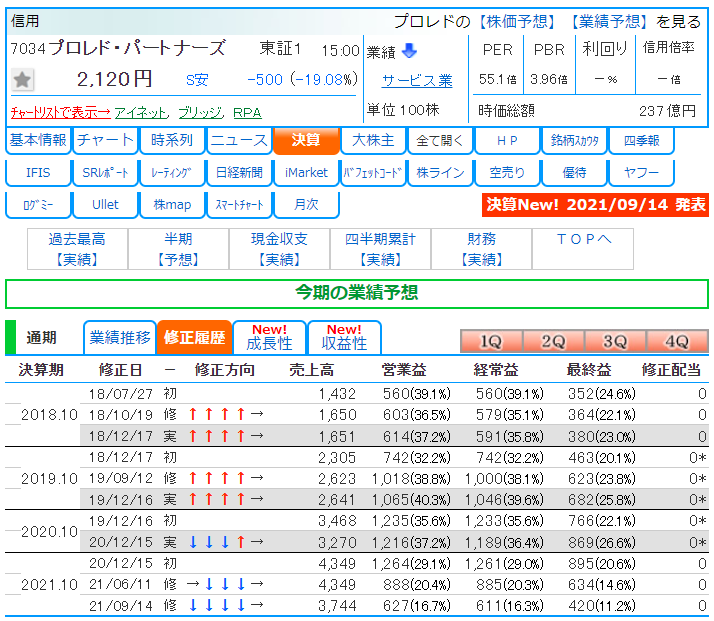Open the IFIS tab
Screen dimensions: 714x621
click(x=38, y=173)
